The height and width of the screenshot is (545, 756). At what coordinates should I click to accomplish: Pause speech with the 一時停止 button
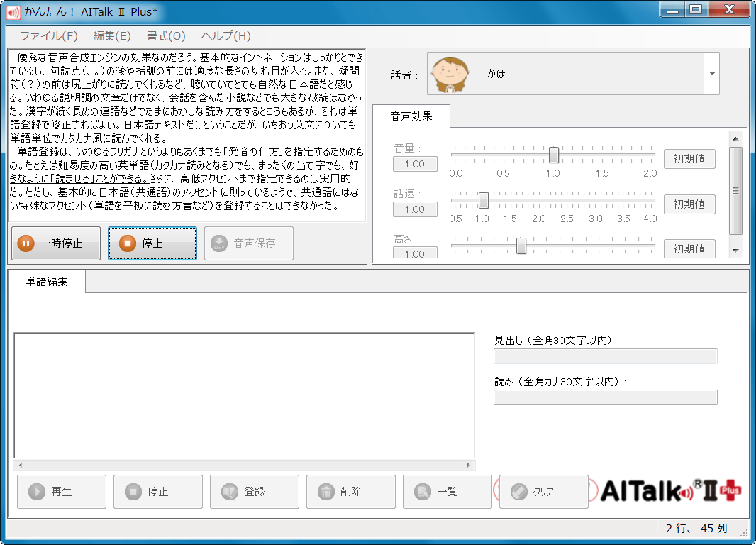(x=56, y=243)
